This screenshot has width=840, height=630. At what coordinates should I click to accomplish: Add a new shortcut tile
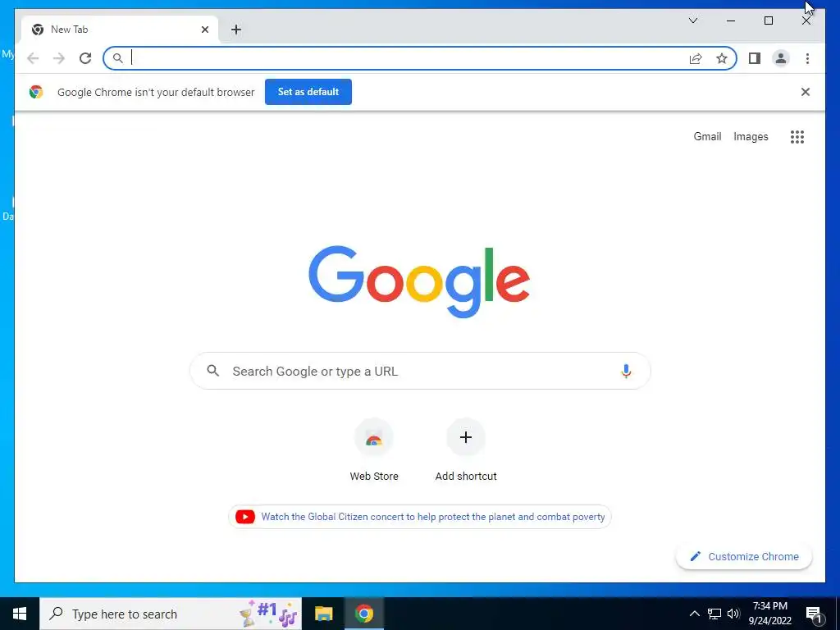[x=466, y=450]
